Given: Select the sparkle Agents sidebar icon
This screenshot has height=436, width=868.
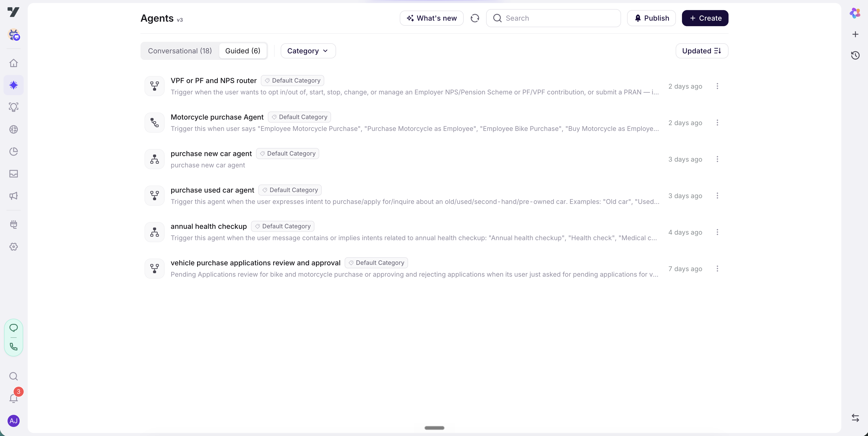Looking at the screenshot, I should [x=14, y=85].
